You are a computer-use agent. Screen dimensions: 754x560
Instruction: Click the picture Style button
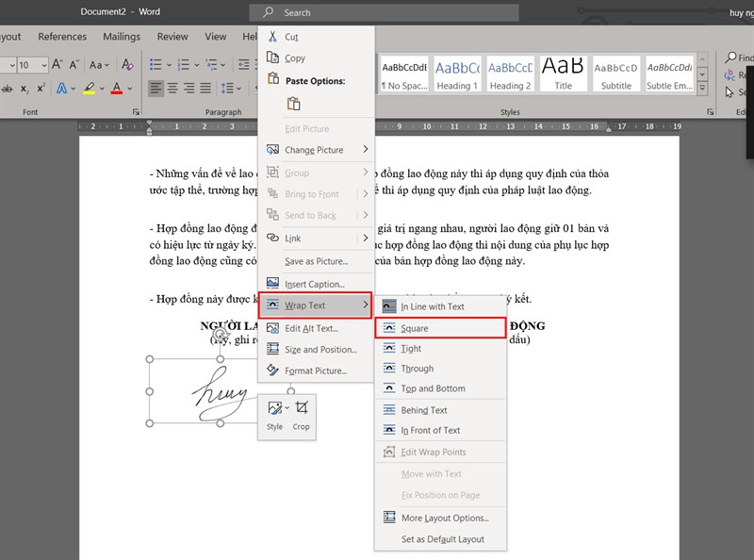[275, 416]
